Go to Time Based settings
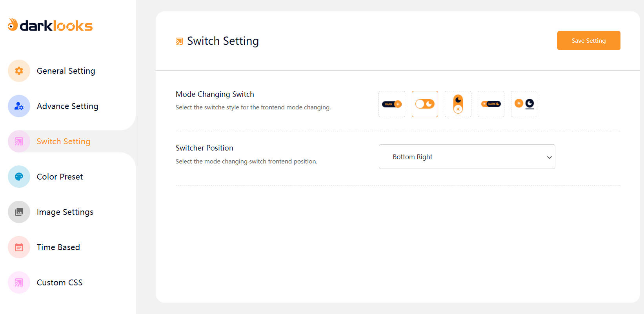This screenshot has width=644, height=314. [58, 247]
